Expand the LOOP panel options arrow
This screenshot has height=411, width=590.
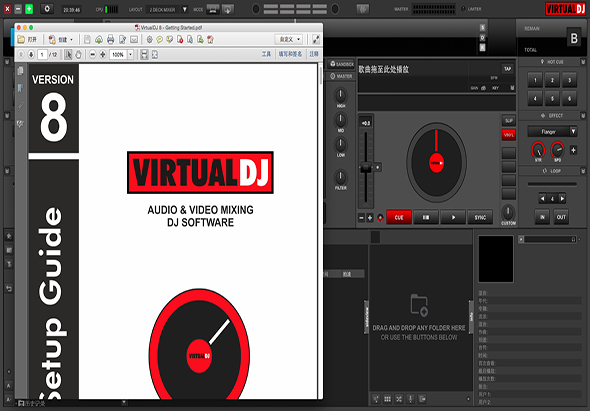pos(583,171)
